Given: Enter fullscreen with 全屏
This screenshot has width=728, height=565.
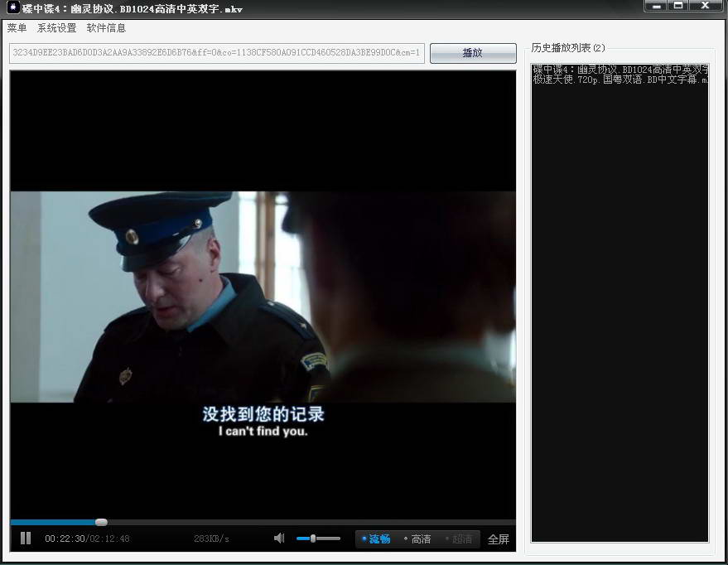Looking at the screenshot, I should pyautogui.click(x=499, y=539).
